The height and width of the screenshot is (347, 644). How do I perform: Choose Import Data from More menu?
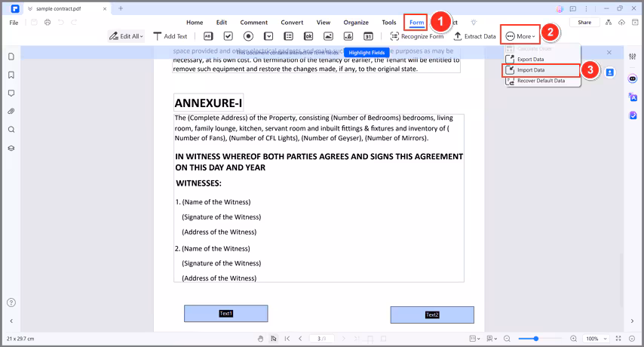[x=542, y=70]
